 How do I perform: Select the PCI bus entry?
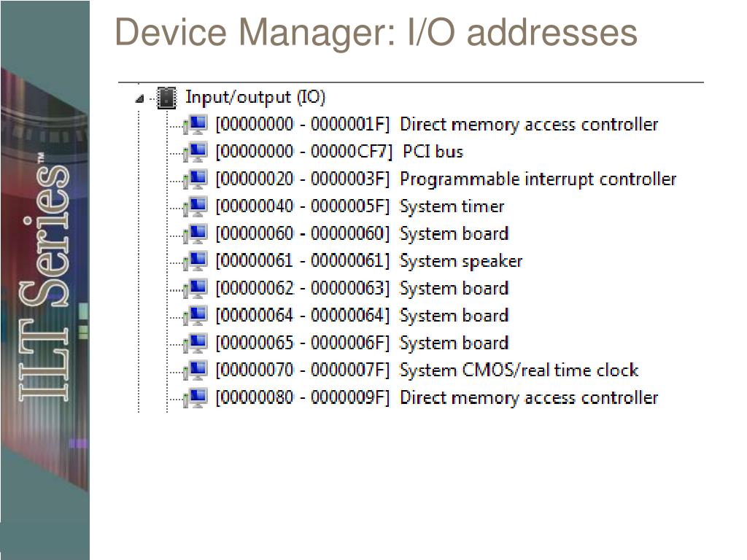[339, 152]
